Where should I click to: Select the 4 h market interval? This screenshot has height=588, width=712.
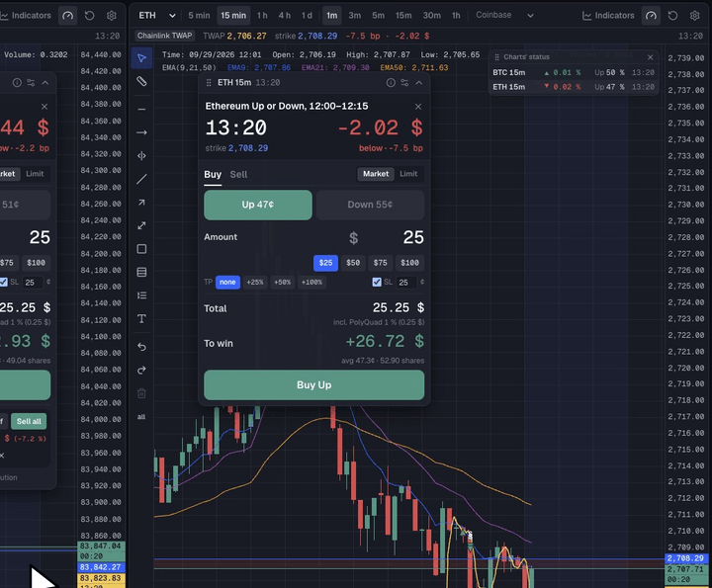[x=285, y=16]
